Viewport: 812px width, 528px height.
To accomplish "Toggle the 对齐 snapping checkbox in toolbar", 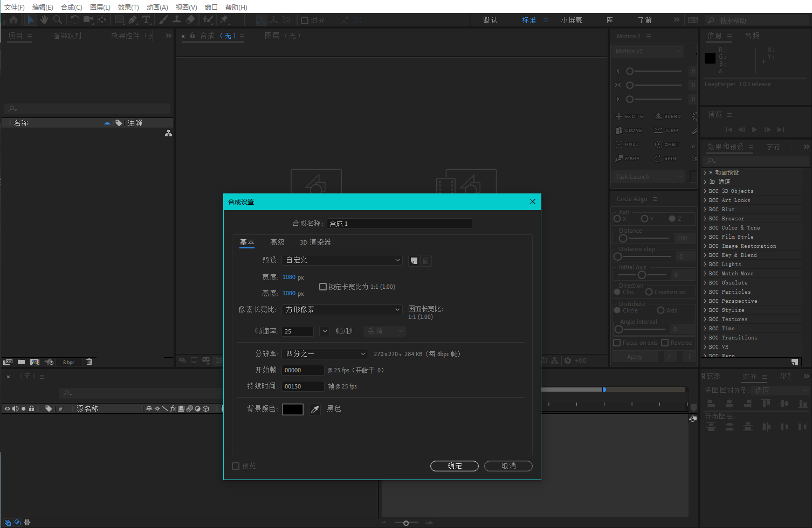I will point(305,20).
